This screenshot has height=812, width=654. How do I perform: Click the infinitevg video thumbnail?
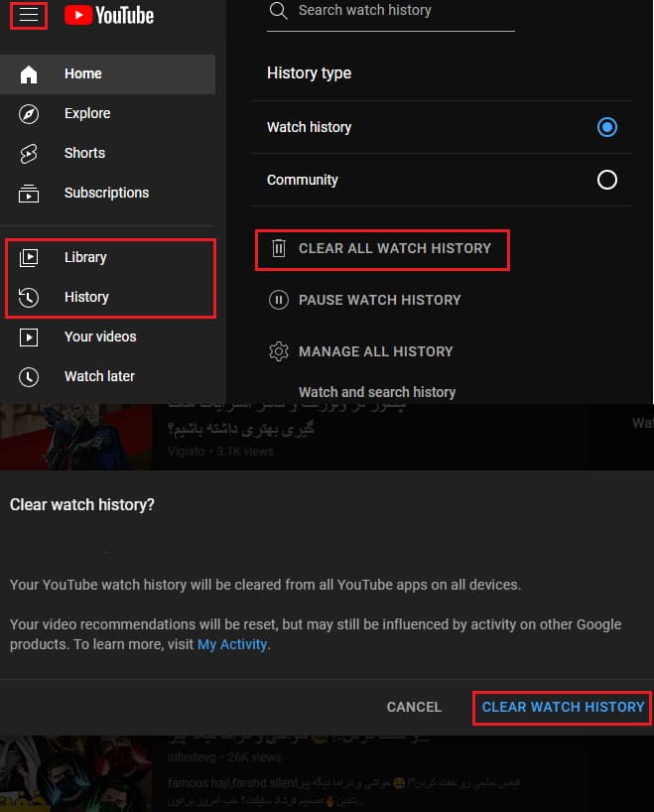[x=76, y=773]
